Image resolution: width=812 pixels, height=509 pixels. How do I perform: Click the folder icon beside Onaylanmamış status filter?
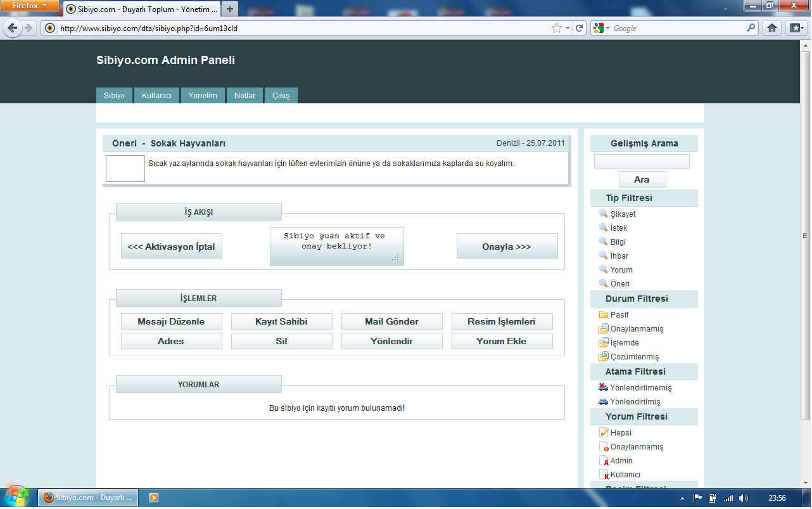(603, 329)
